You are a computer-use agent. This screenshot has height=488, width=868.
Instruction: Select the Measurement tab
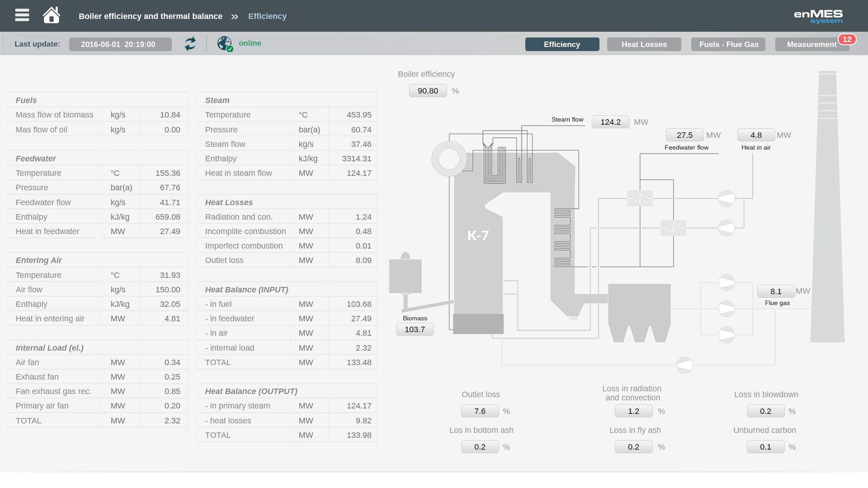[x=811, y=44]
